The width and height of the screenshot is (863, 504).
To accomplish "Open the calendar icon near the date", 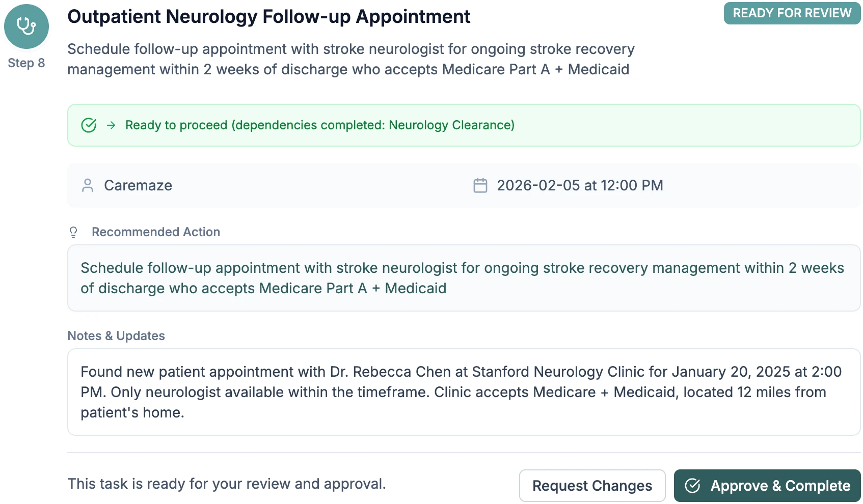I will pyautogui.click(x=479, y=185).
